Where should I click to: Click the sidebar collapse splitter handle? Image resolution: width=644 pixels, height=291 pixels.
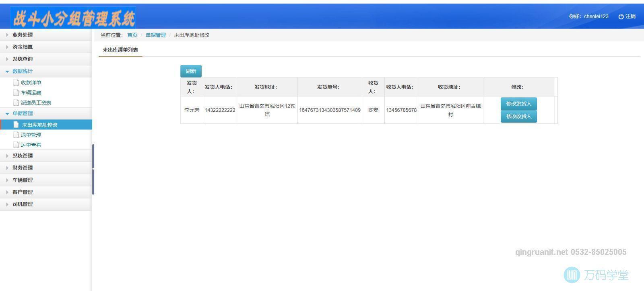[93, 169]
